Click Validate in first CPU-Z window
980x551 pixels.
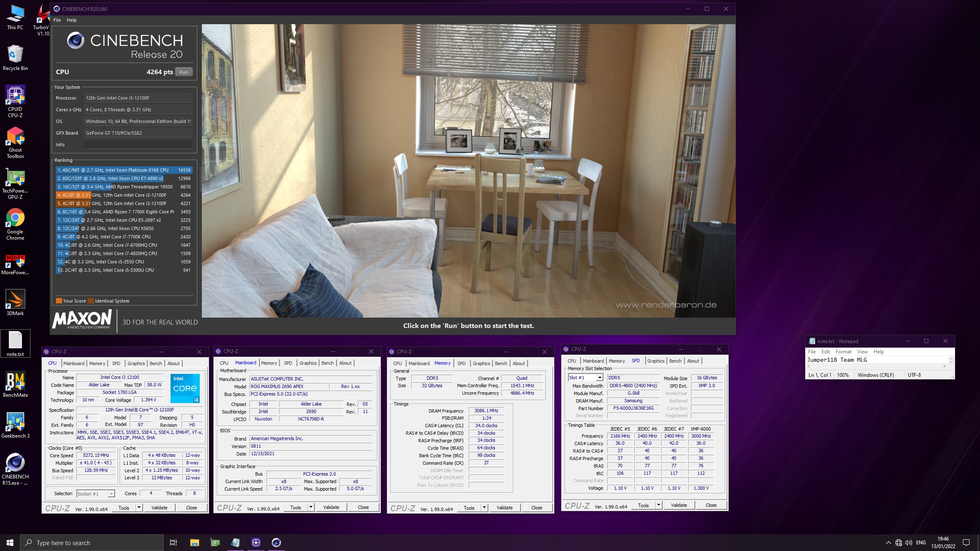159,508
